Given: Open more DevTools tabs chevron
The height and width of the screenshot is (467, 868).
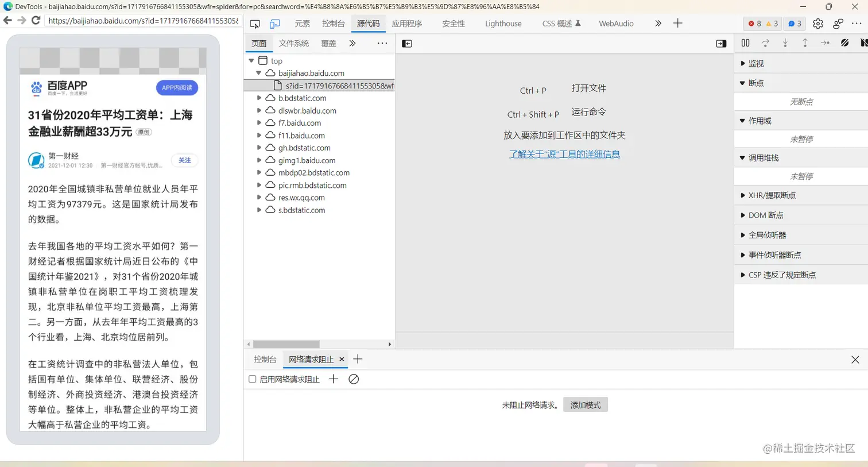Looking at the screenshot, I should 658,24.
